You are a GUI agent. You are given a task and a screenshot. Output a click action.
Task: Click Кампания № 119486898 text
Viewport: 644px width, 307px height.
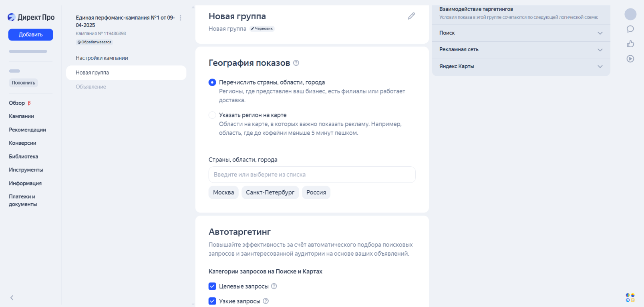pos(101,33)
